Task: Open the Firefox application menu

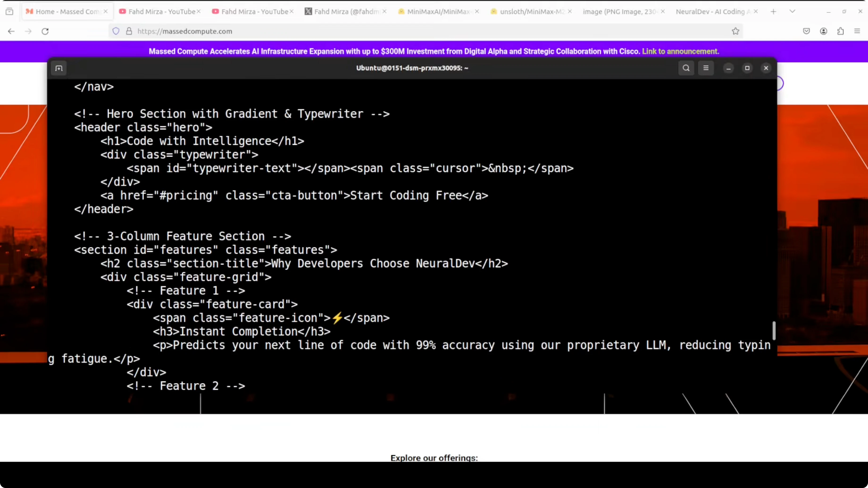Action: (858, 31)
